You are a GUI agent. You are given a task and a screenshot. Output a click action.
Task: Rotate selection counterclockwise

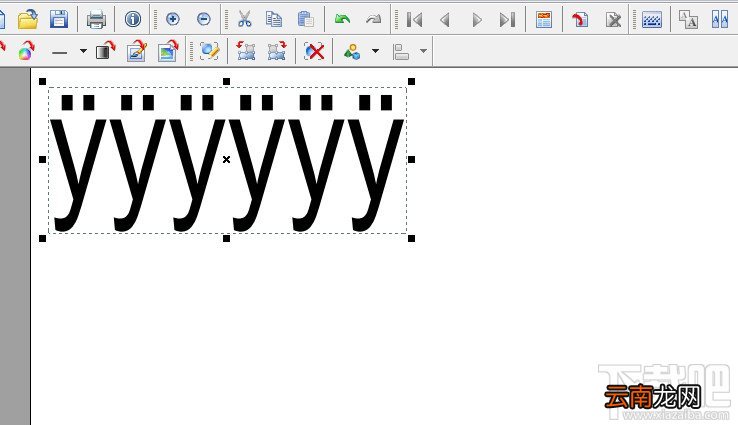pos(246,50)
